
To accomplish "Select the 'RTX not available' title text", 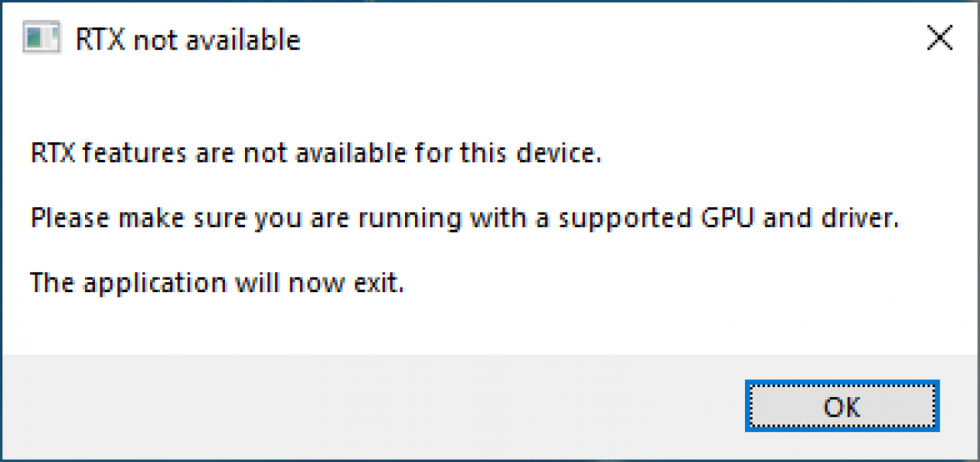I will pyautogui.click(x=188, y=39).
